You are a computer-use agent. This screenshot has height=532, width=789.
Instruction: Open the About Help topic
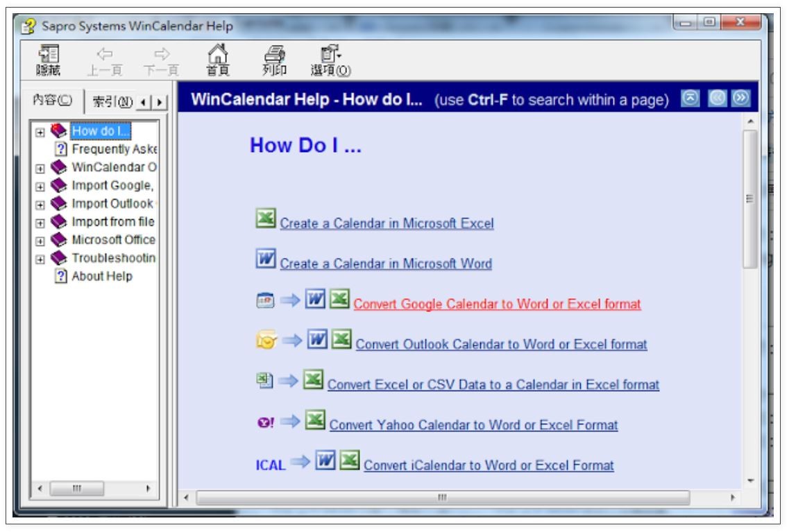click(102, 276)
